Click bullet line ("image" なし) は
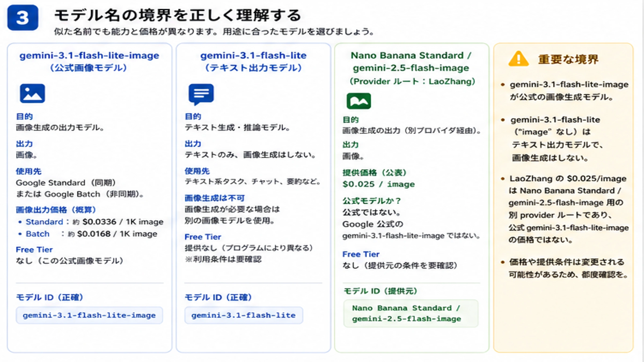 pyautogui.click(x=552, y=132)
